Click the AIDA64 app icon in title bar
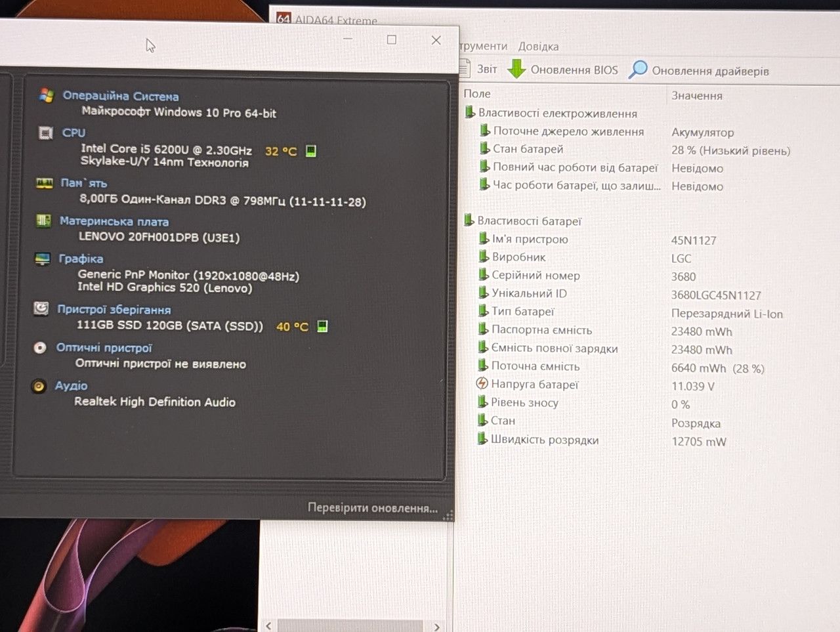840x632 pixels. click(283, 19)
